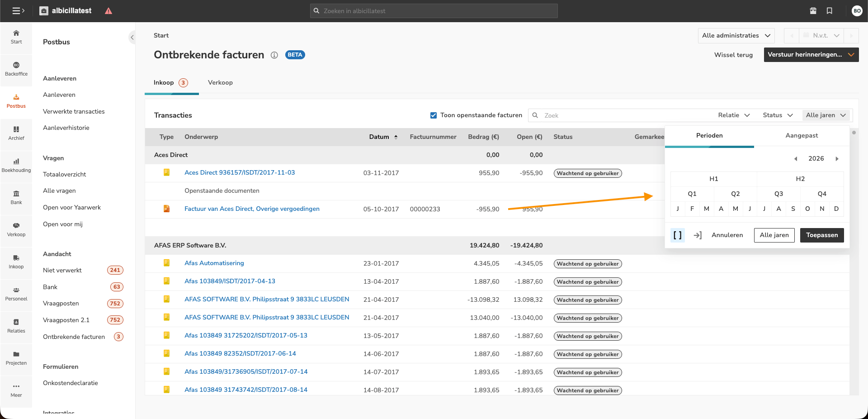Image resolution: width=868 pixels, height=419 pixels.
Task: Uncheck Toon openstaande facturen checkbox
Action: point(434,115)
